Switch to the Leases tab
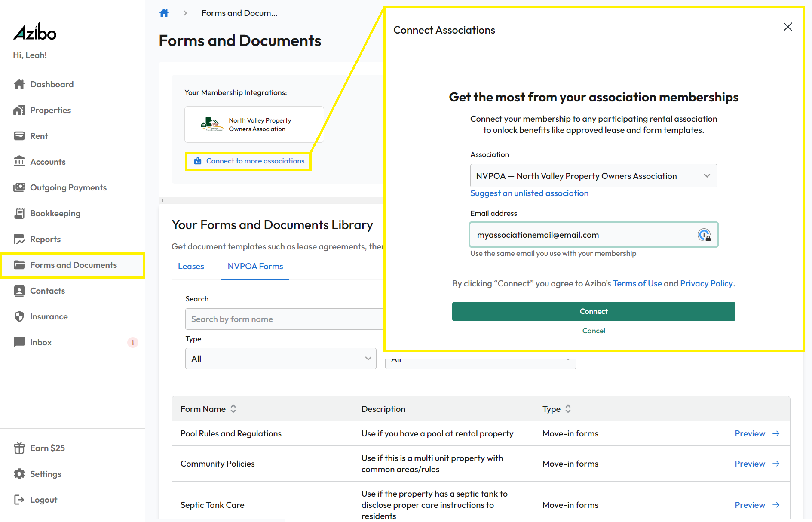Viewport: 812px width, 522px height. tap(191, 266)
